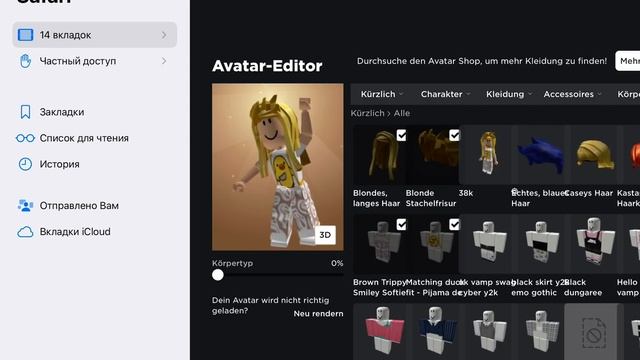
Task: Uncheck Brown Trippy Smiley Softiefit checkbox
Action: coord(401,224)
